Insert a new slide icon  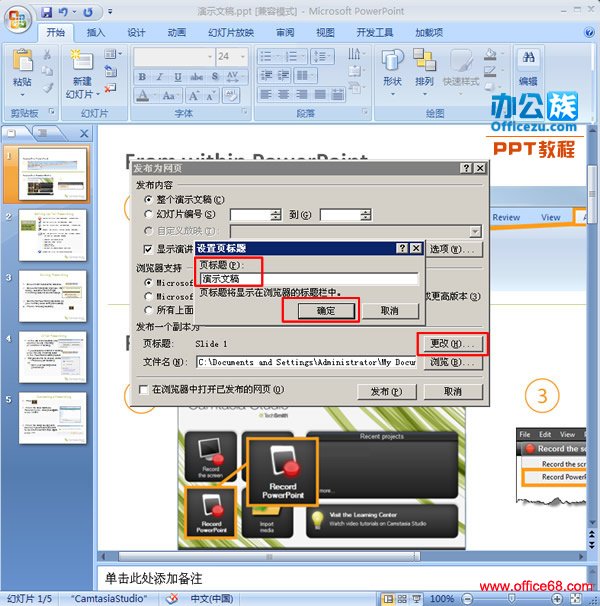[x=82, y=60]
